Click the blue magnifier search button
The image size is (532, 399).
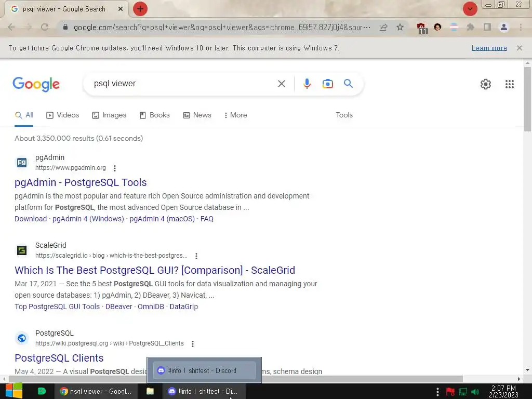click(348, 84)
